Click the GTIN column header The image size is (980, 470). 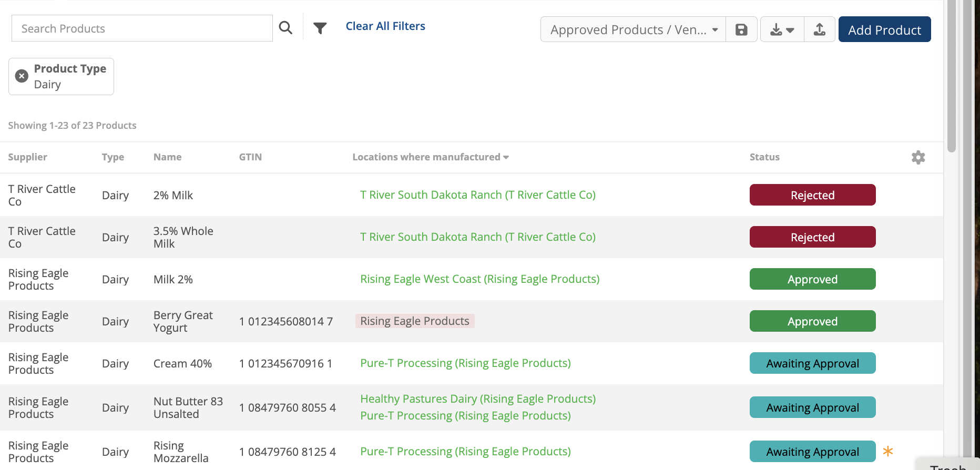coord(250,157)
